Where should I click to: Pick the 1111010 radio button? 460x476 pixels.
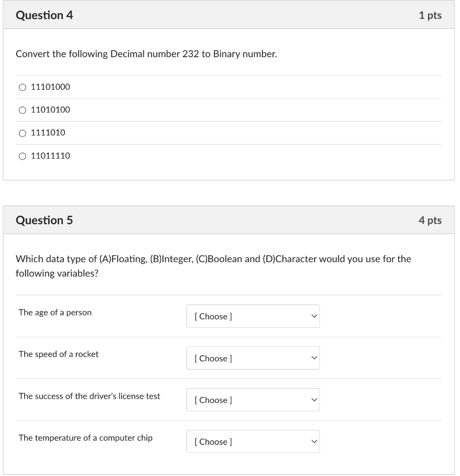point(22,133)
